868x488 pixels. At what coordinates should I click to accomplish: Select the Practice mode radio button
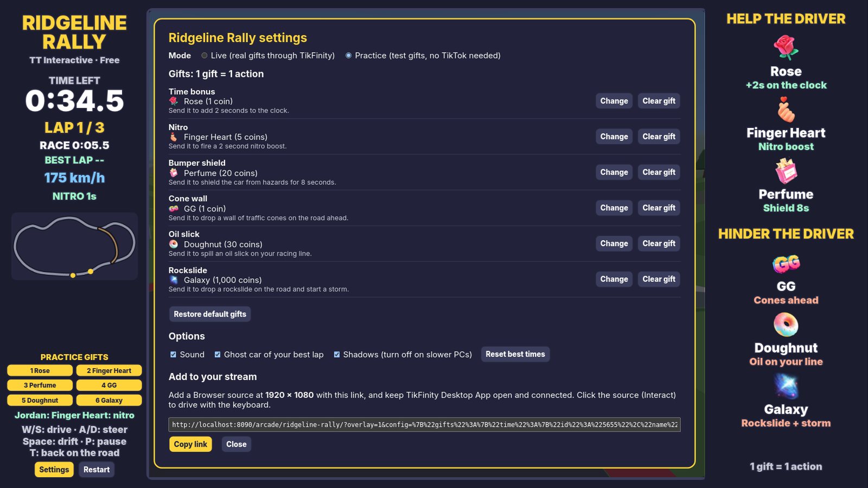(348, 55)
